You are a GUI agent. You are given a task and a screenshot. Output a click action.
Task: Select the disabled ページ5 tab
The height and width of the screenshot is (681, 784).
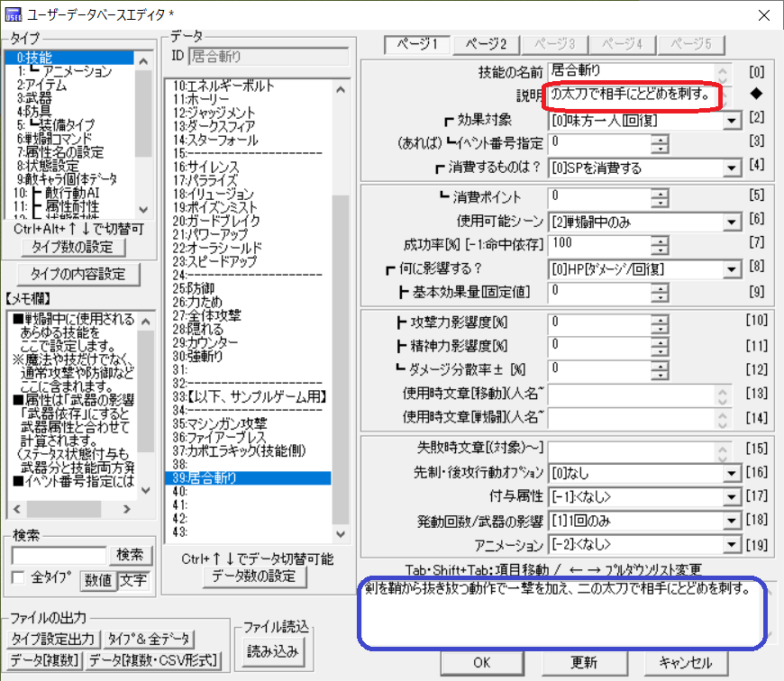point(691,45)
